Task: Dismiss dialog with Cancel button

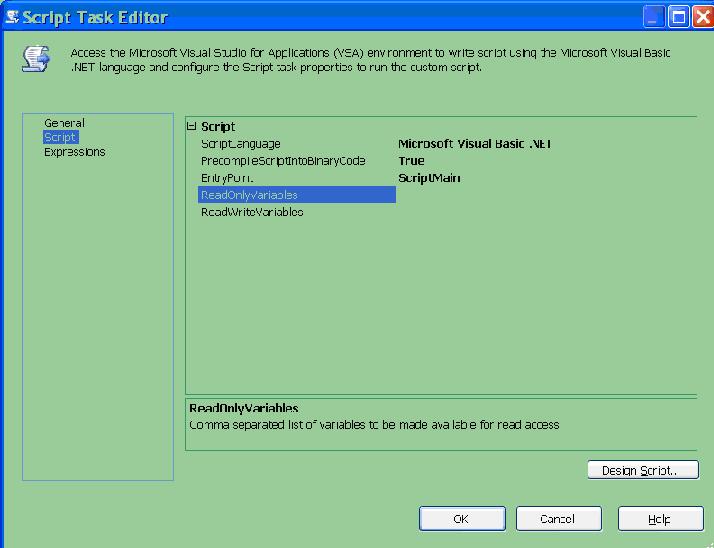Action: [559, 518]
